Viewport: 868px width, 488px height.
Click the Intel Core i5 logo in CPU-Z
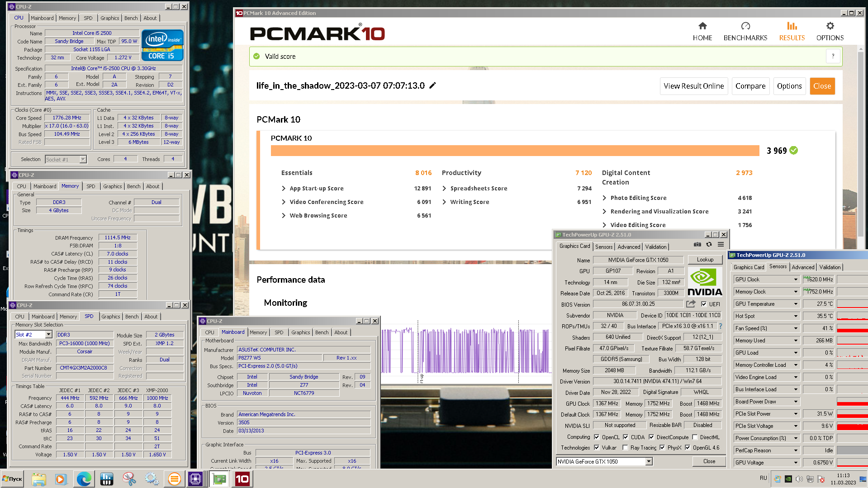tap(162, 45)
